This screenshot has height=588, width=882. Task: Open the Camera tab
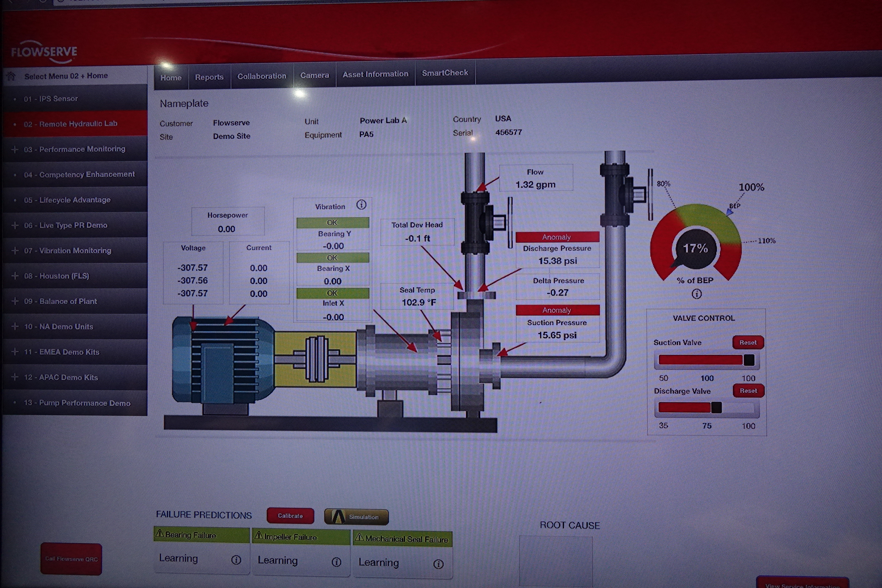point(315,75)
